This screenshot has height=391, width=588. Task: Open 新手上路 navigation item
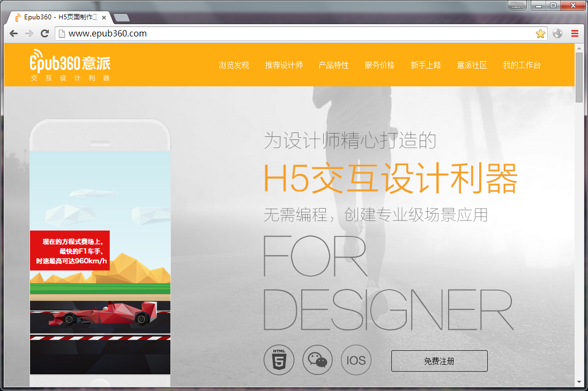click(426, 65)
